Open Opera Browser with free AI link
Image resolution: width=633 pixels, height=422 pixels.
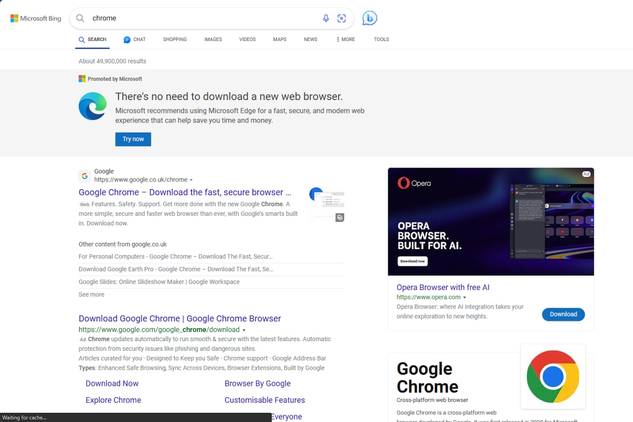pyautogui.click(x=443, y=287)
